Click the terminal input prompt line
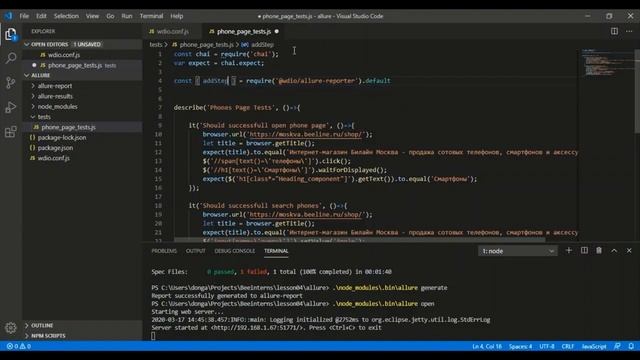640x360 pixels. point(153,336)
